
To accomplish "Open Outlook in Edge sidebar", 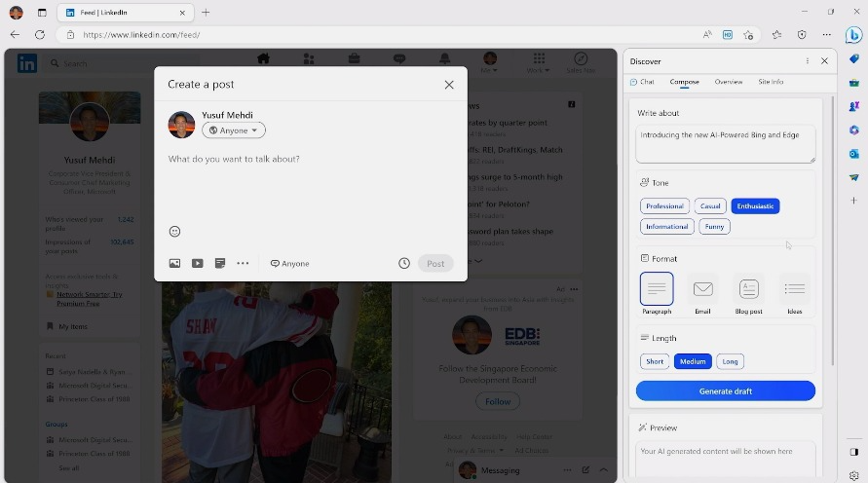I will pyautogui.click(x=854, y=154).
